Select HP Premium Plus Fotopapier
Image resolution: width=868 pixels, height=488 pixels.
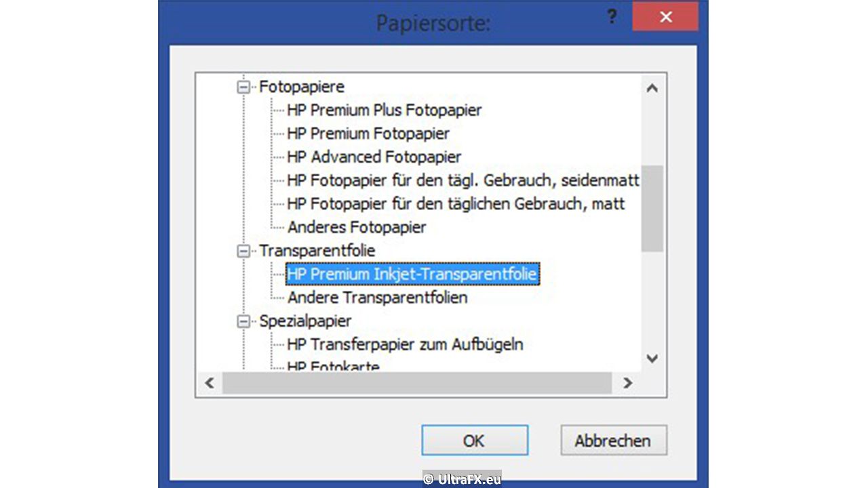(x=384, y=110)
